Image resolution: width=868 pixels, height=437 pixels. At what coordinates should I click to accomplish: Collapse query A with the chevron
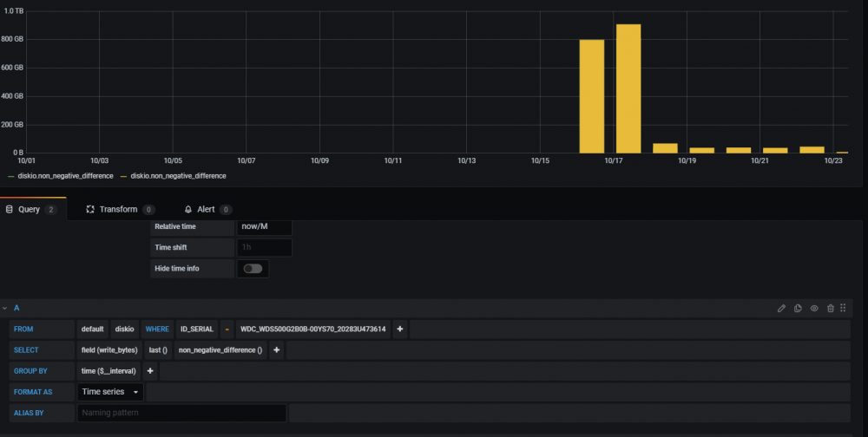(x=4, y=308)
